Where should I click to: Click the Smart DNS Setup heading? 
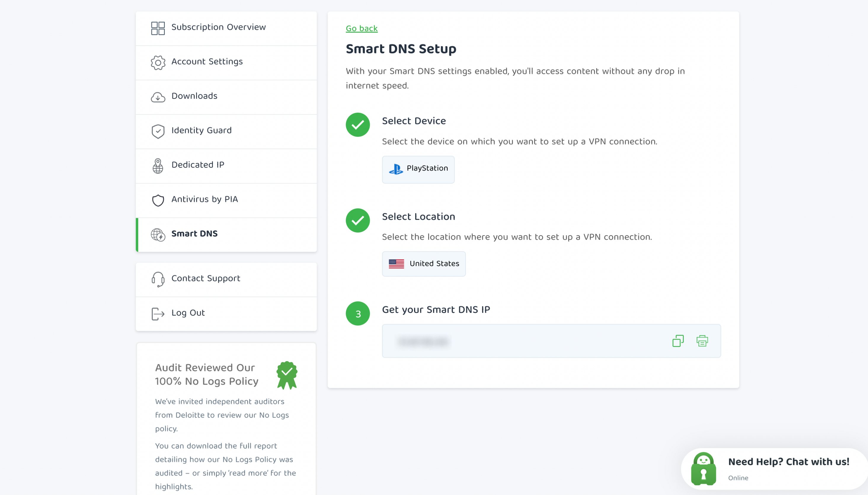coord(401,49)
